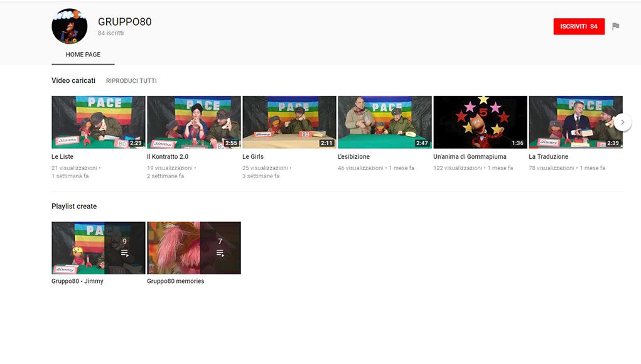Expand the Video caricati carousel rightward
The image size is (641, 364).
(623, 122)
